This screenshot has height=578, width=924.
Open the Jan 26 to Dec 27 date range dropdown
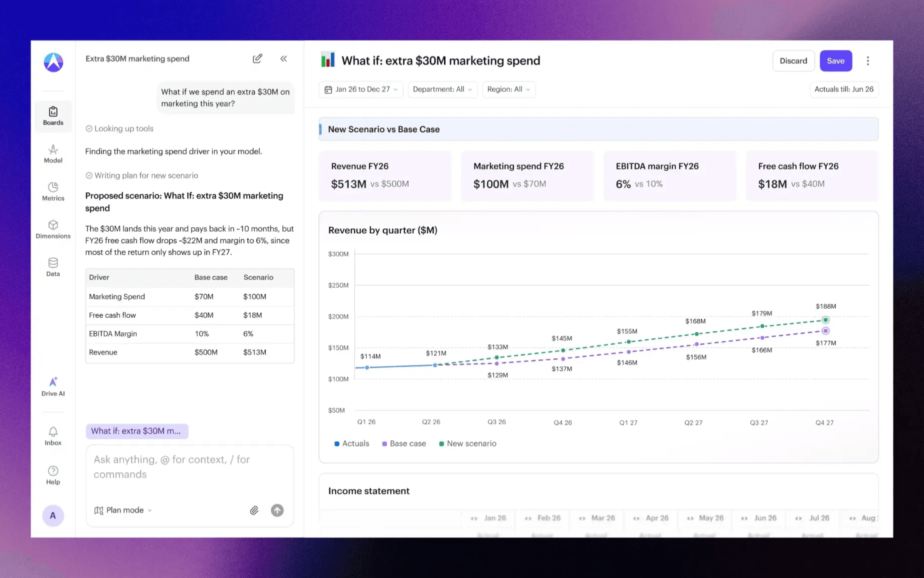pyautogui.click(x=361, y=90)
